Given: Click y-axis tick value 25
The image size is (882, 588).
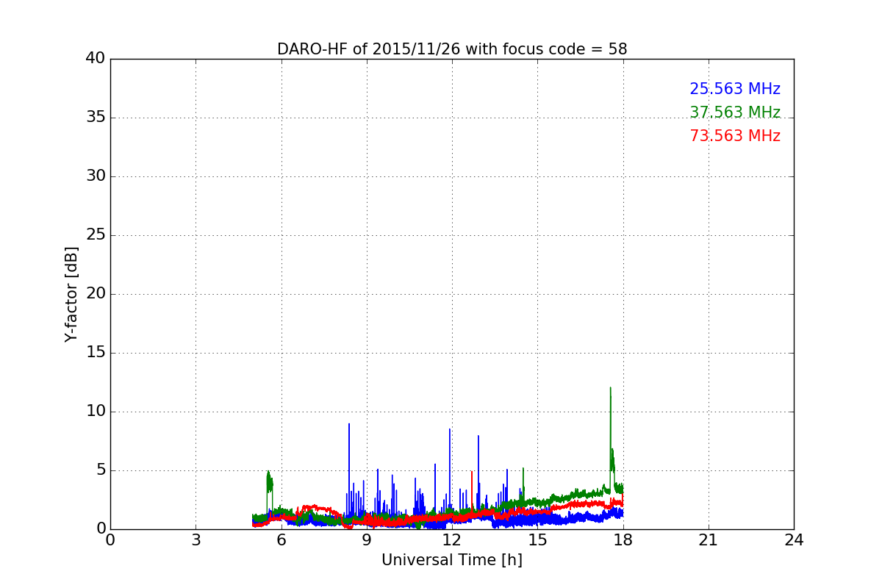Looking at the screenshot, I should coord(96,235).
